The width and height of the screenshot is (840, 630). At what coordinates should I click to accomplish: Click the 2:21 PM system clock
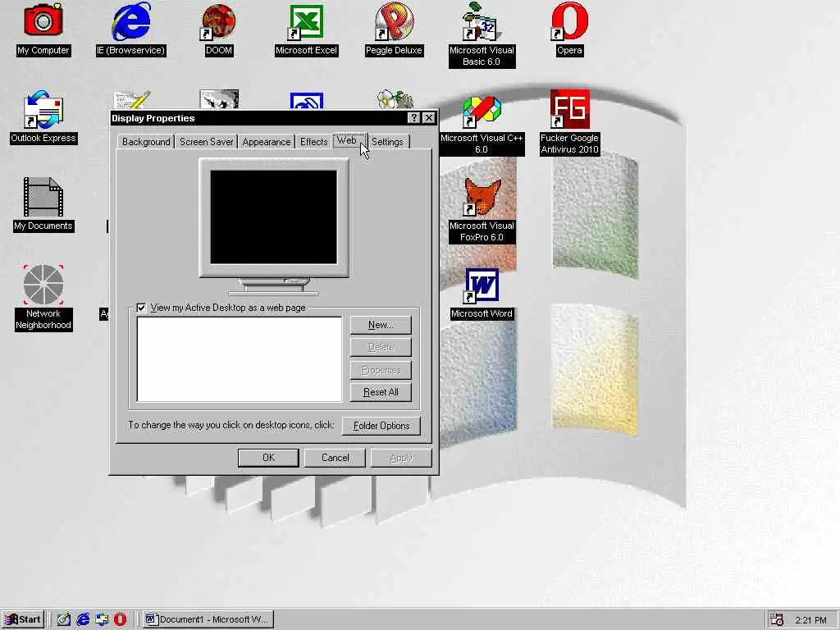(x=810, y=620)
